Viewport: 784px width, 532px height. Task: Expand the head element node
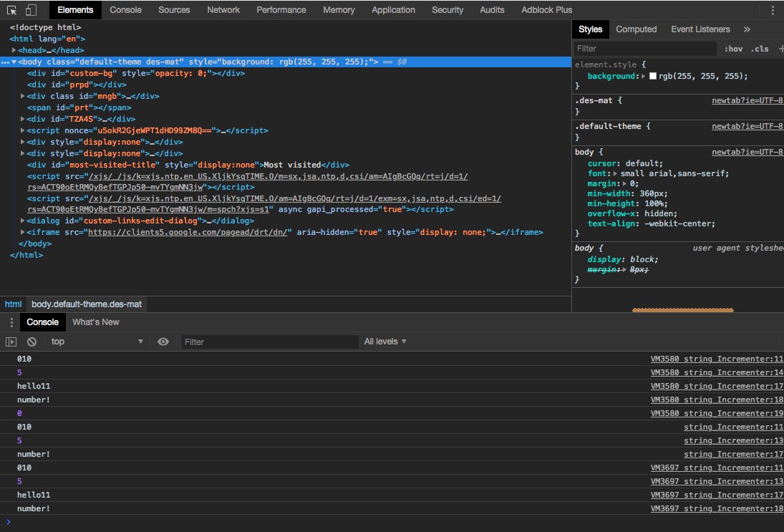[14, 51]
